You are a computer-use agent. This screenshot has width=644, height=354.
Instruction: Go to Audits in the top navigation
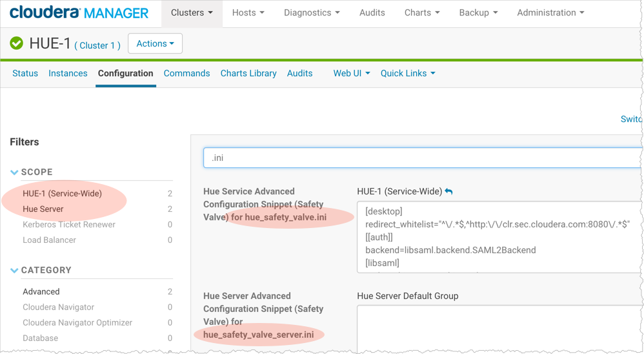(x=372, y=13)
